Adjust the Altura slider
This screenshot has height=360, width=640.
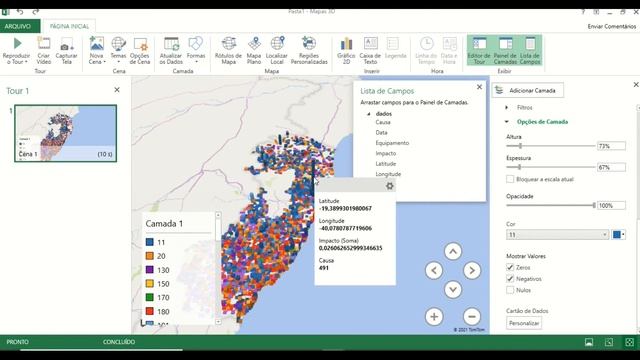click(520, 146)
